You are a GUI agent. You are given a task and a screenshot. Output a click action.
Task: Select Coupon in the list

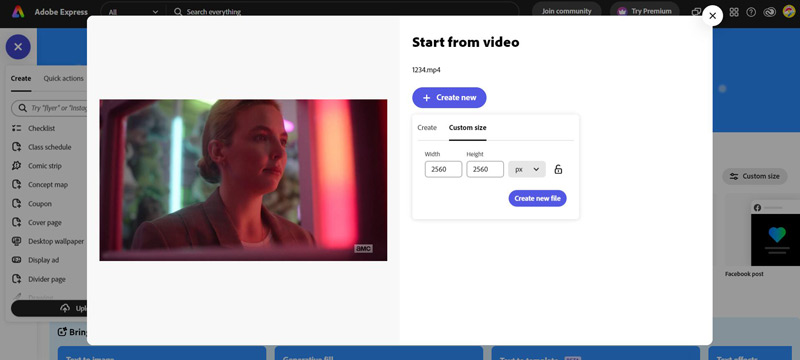(40, 204)
